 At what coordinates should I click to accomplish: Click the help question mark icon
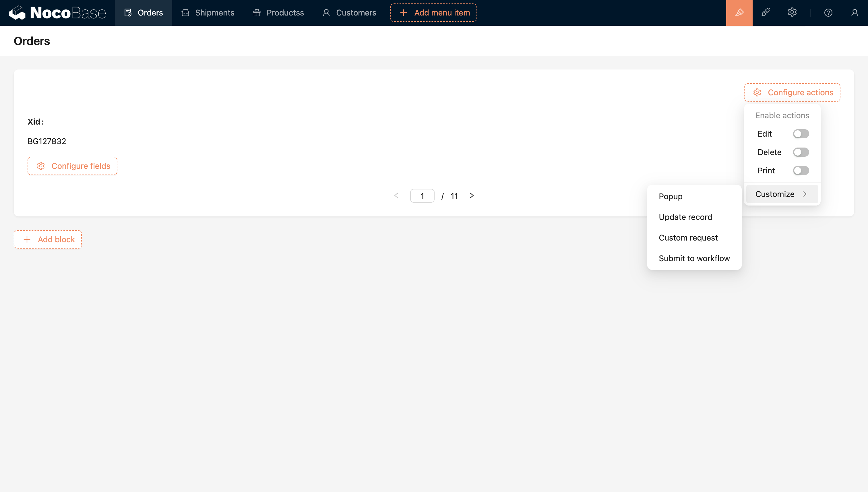828,13
